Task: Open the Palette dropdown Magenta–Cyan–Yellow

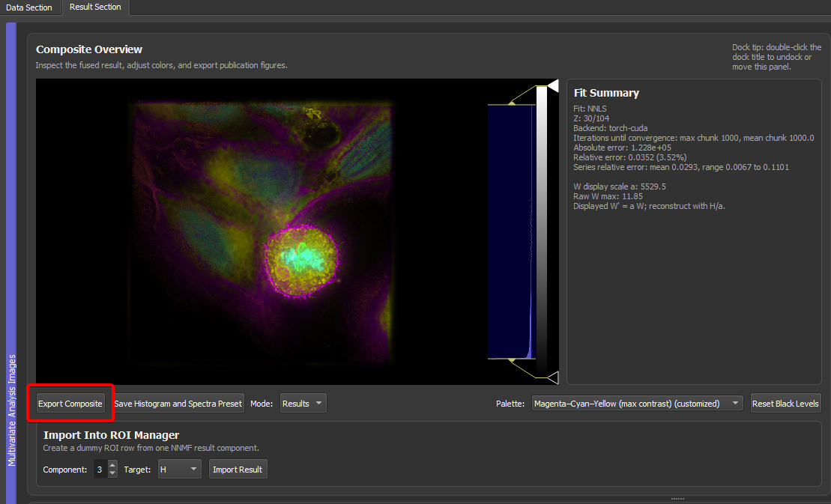Action: pos(637,404)
